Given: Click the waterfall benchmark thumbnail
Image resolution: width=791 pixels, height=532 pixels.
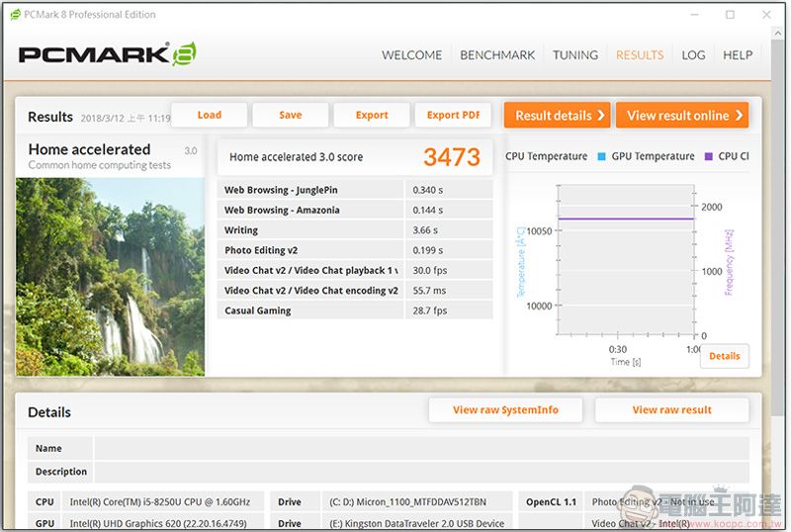Looking at the screenshot, I should tap(110, 276).
